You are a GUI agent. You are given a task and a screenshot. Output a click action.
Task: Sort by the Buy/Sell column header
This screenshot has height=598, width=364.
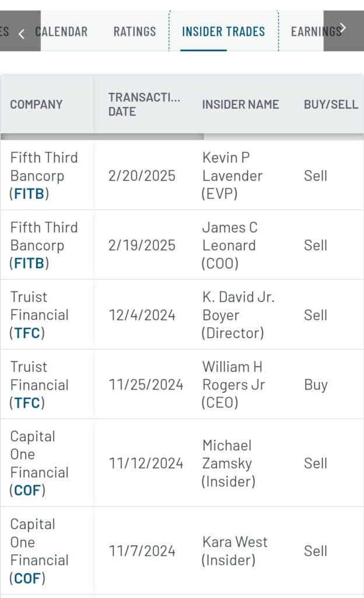tap(331, 104)
